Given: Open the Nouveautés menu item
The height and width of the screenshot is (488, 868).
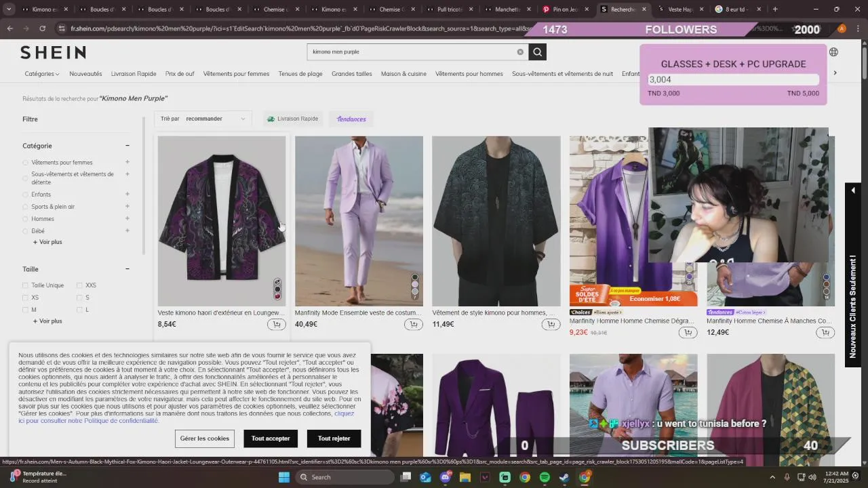Looking at the screenshot, I should coord(85,74).
